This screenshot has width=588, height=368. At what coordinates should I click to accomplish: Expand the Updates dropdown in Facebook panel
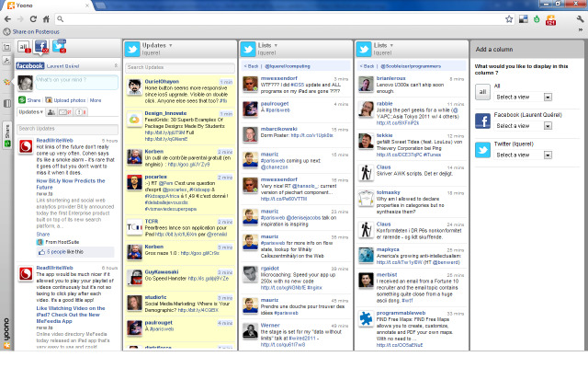(30, 111)
